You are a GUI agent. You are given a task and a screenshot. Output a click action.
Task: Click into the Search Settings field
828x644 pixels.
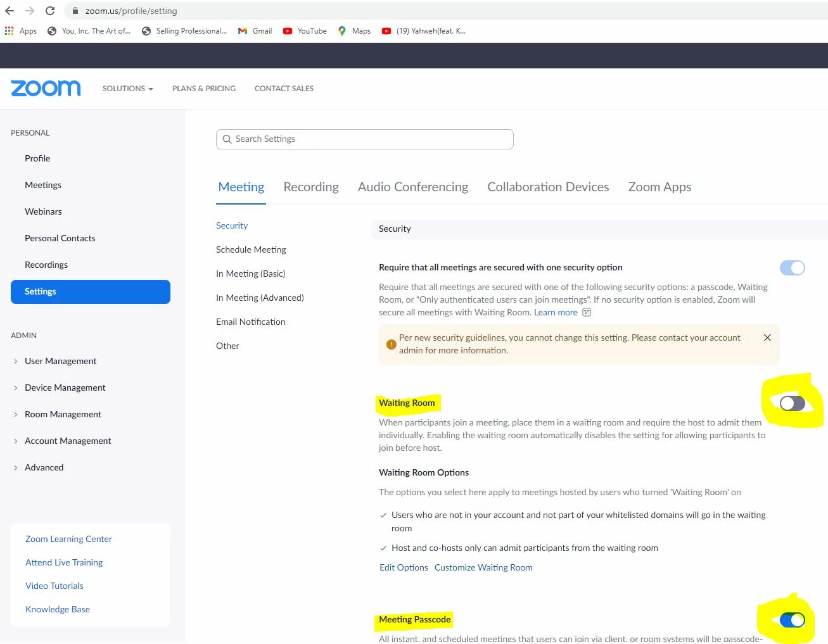click(x=365, y=139)
